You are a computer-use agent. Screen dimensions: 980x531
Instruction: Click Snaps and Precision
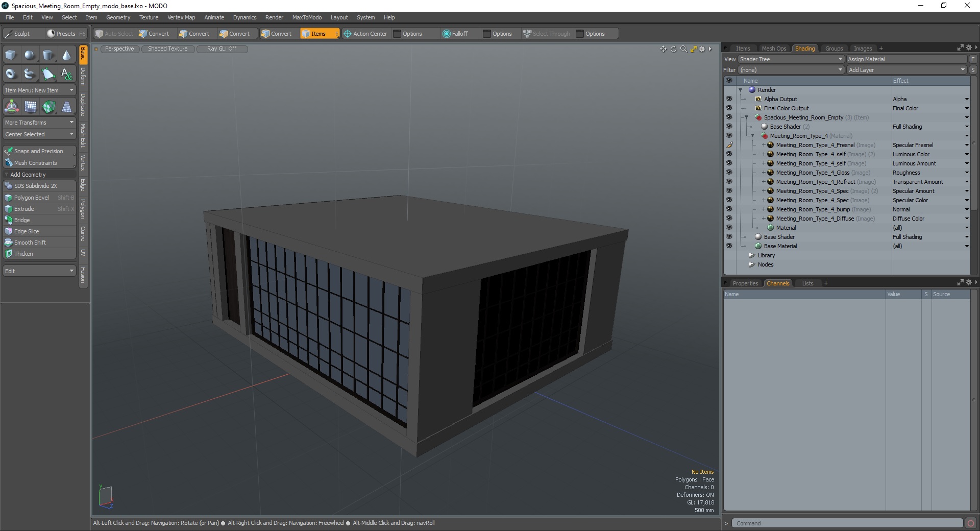[x=39, y=151]
